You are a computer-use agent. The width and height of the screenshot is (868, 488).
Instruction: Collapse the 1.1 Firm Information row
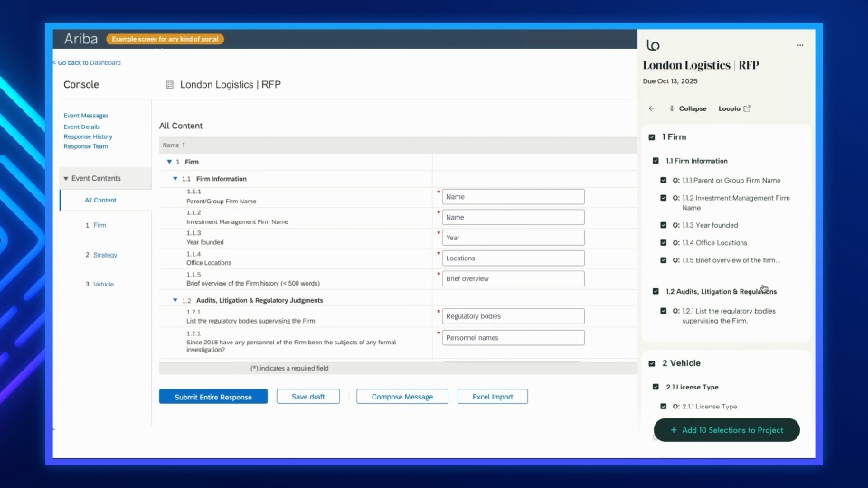(x=175, y=179)
